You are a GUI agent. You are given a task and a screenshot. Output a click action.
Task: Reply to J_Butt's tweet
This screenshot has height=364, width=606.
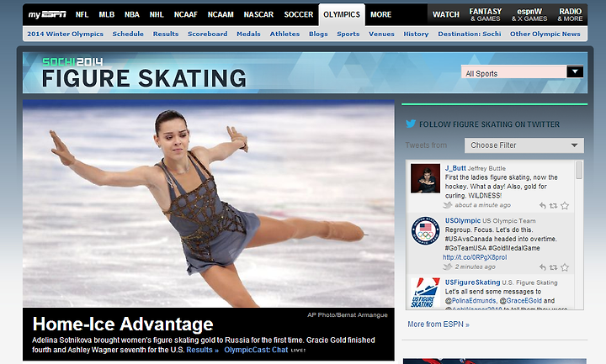coord(543,206)
